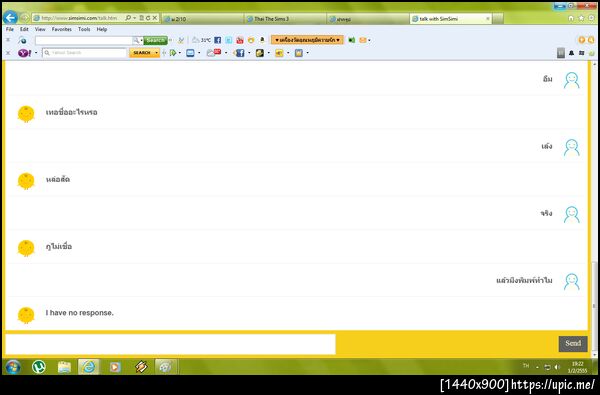600x395 pixels.
Task: Open the Home icon at top right
Action: [x=571, y=18]
